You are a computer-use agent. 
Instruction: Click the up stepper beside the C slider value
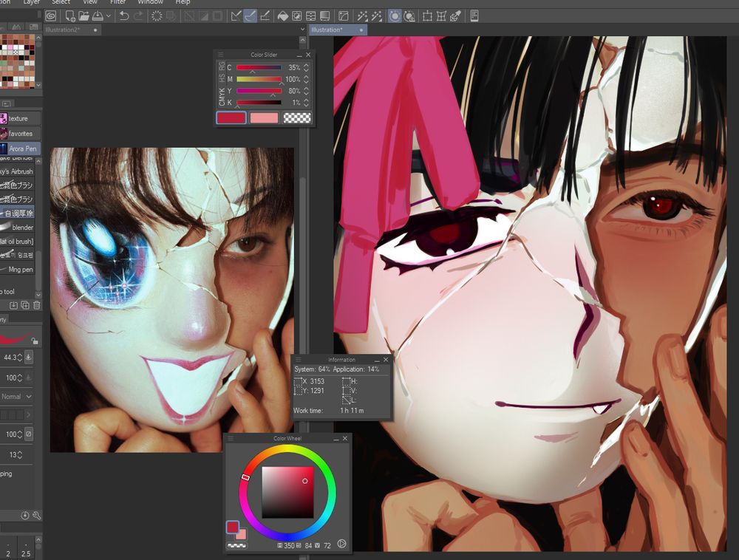point(306,65)
